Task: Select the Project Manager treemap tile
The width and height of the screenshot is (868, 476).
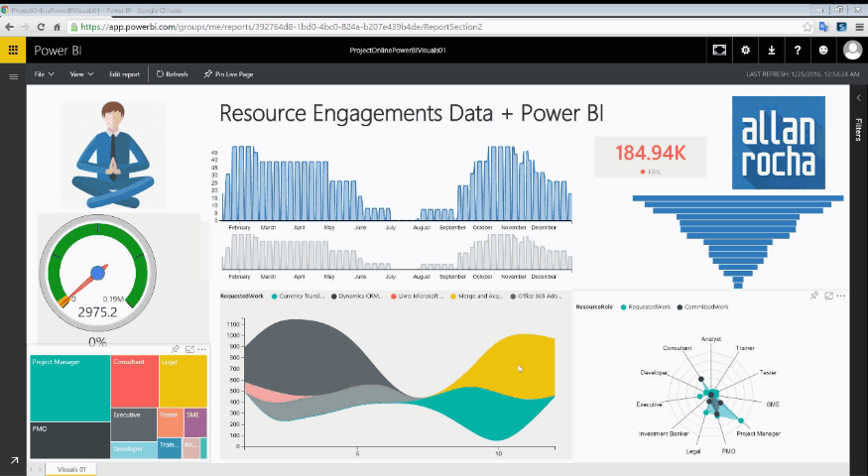Action: (x=69, y=387)
